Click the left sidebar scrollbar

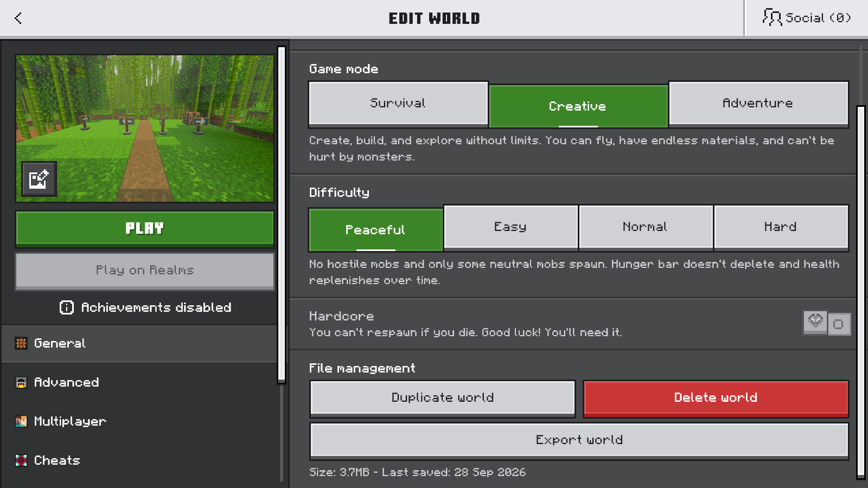click(282, 215)
